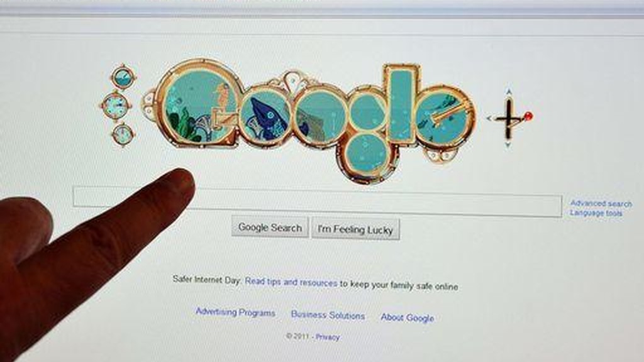
Task: Click the down arrow below the joystick
Action: [508, 144]
